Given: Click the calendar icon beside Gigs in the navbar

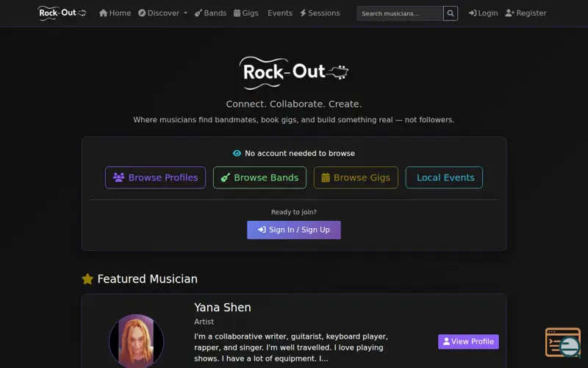Looking at the screenshot, I should pos(237,13).
